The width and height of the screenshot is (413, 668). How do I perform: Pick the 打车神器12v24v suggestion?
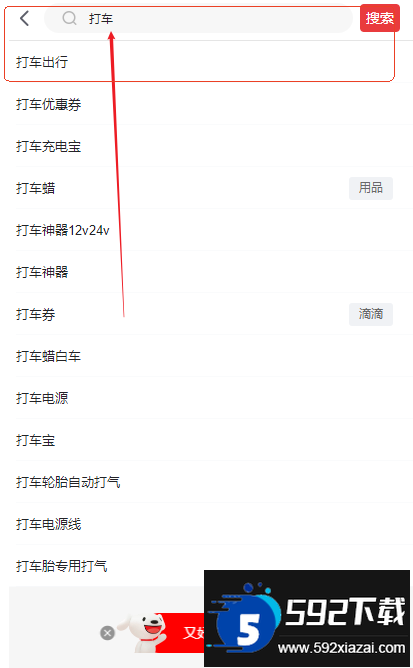click(207, 230)
